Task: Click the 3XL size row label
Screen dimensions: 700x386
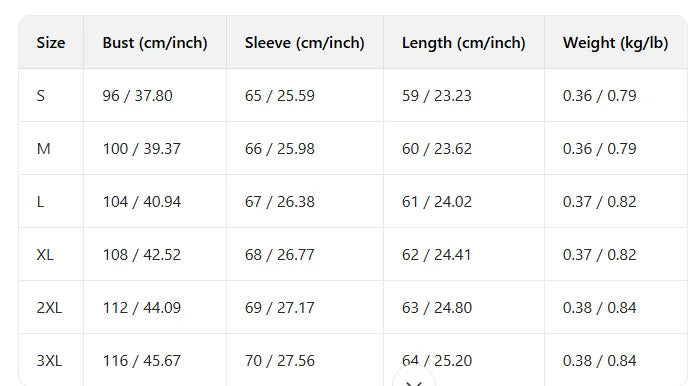Action: click(49, 361)
